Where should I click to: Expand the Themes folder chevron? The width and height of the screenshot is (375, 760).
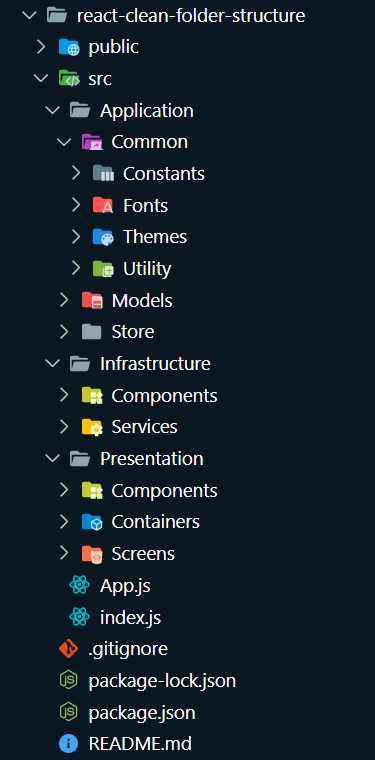click(76, 237)
